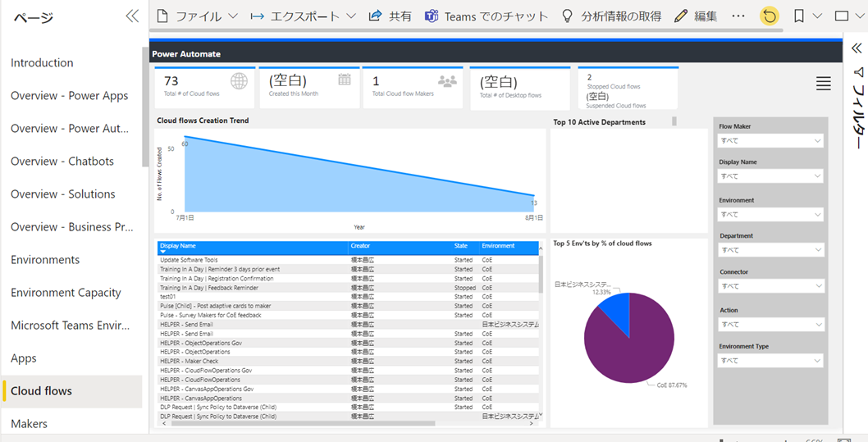Select Training In A Day | Feedback Reminder row
This screenshot has width=868, height=442.
(348, 288)
